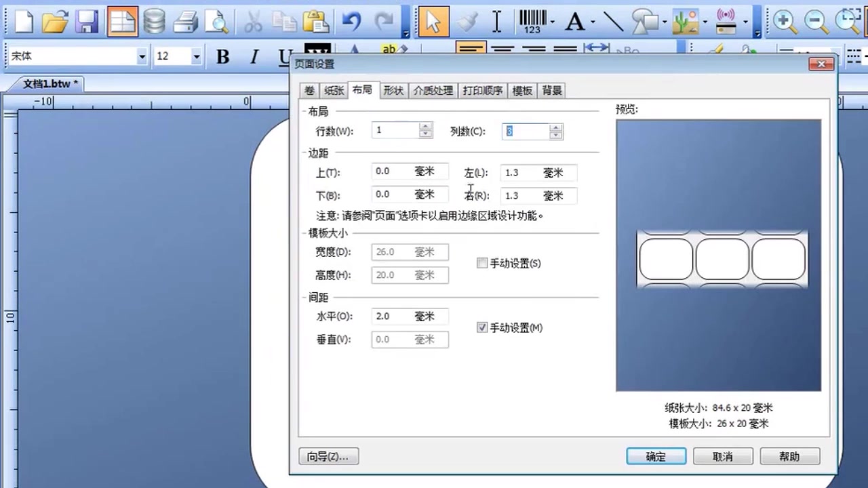The image size is (868, 488).
Task: Click the 左(L) margin input field
Action: point(538,173)
